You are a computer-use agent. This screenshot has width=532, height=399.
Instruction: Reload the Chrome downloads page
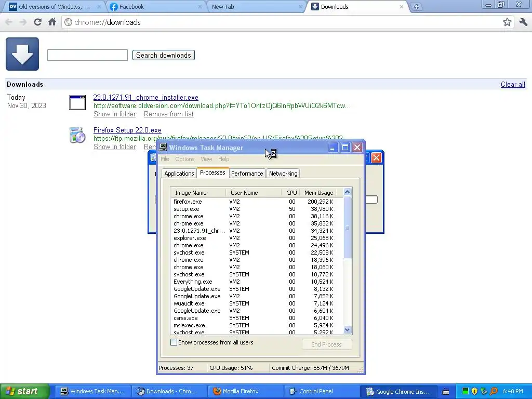click(37, 22)
